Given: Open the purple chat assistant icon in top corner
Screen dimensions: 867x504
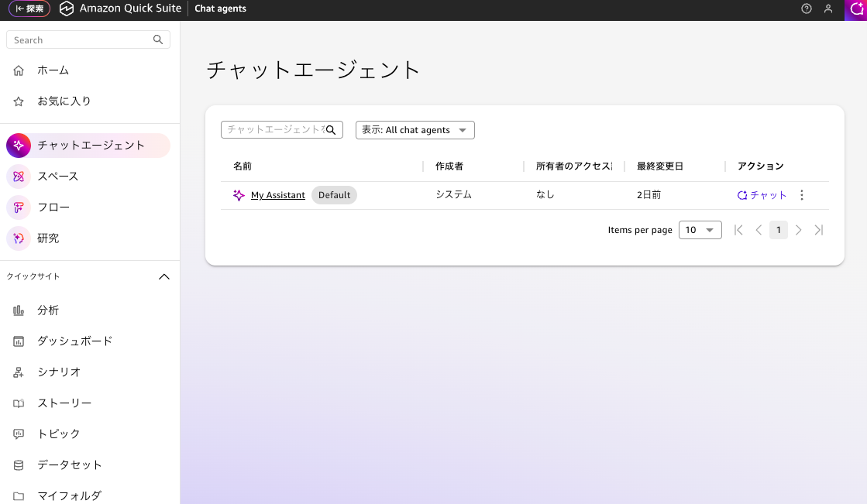Looking at the screenshot, I should coord(856,9).
